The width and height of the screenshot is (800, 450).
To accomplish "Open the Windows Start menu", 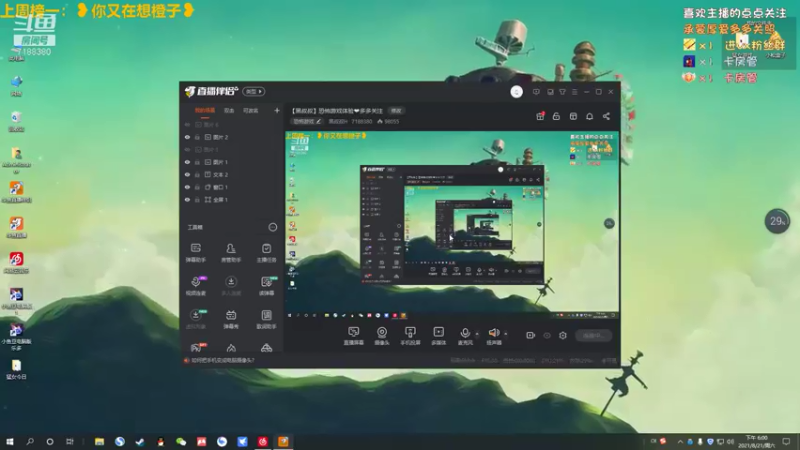I will click(9, 441).
